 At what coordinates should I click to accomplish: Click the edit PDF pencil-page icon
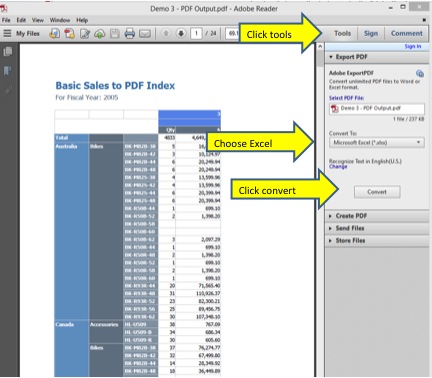[x=85, y=34]
